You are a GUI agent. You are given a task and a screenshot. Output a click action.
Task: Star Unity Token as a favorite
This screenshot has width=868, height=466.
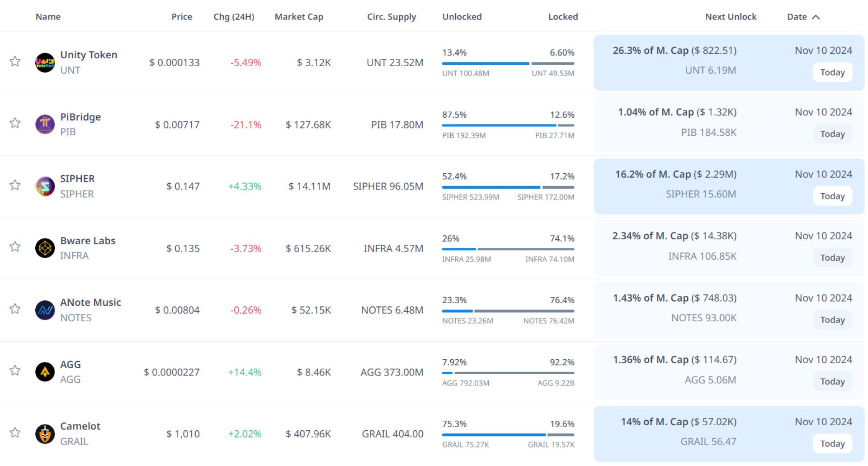pos(15,61)
